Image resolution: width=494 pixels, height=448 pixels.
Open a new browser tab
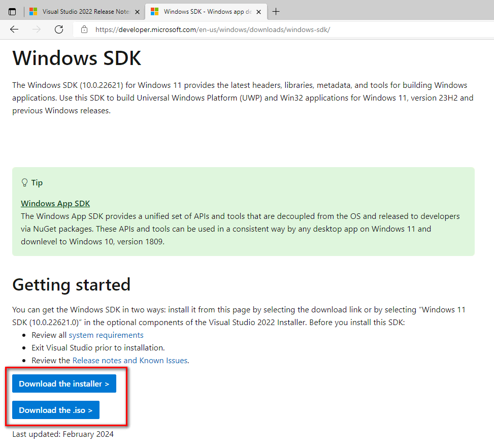[276, 12]
